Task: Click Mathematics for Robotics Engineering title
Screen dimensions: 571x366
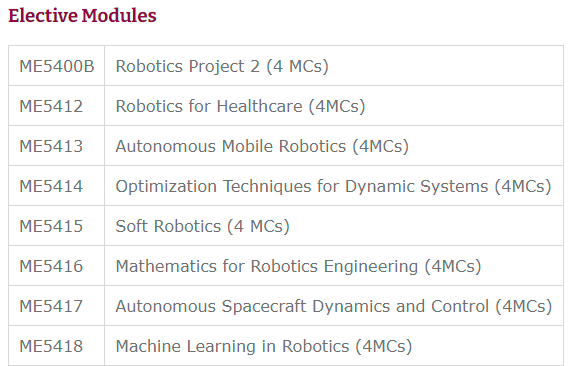Action: pyautogui.click(x=267, y=267)
